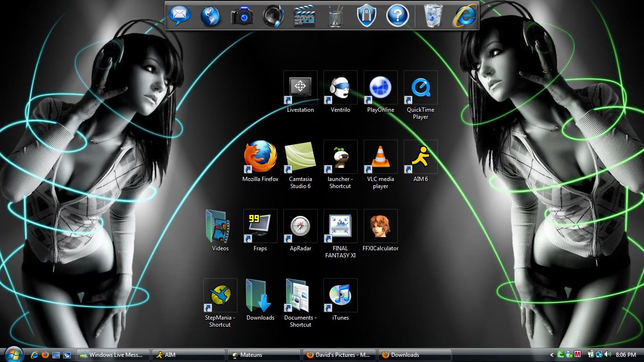Image resolution: width=644 pixels, height=362 pixels.
Task: Open the blue padlock shield dock icon
Action: pos(366,16)
